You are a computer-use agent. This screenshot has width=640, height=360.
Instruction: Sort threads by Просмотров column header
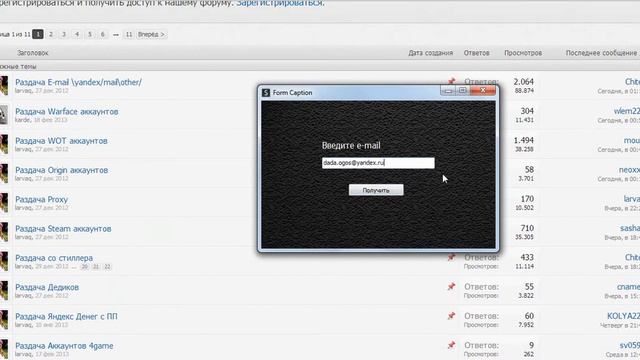pos(523,53)
